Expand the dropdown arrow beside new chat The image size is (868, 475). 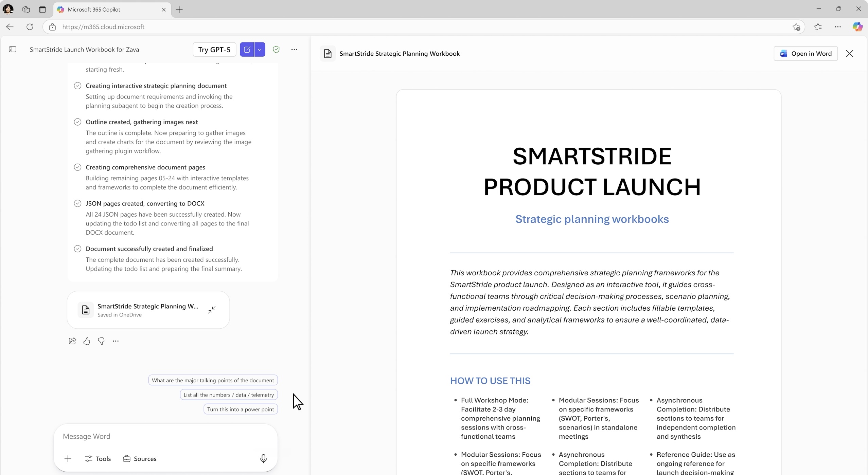pos(260,50)
